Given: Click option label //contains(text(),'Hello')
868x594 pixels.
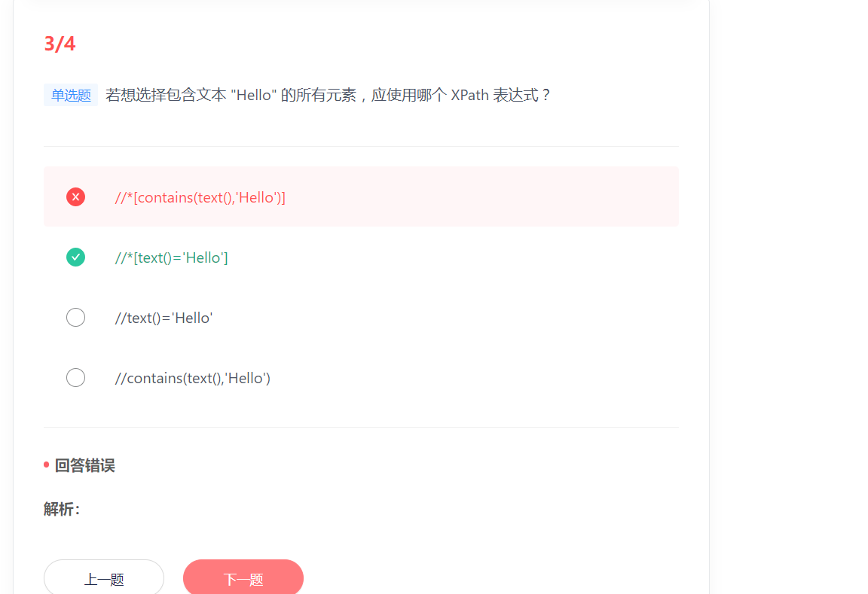Looking at the screenshot, I should (192, 378).
